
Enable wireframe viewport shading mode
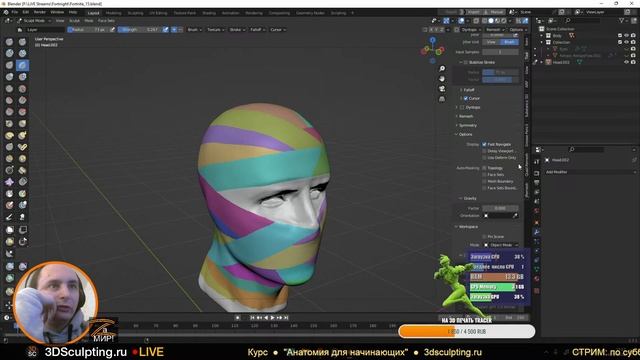485,20
